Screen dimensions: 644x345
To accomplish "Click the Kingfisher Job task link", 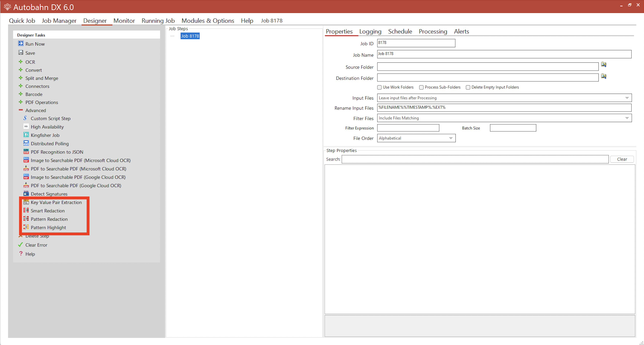I will click(x=45, y=135).
